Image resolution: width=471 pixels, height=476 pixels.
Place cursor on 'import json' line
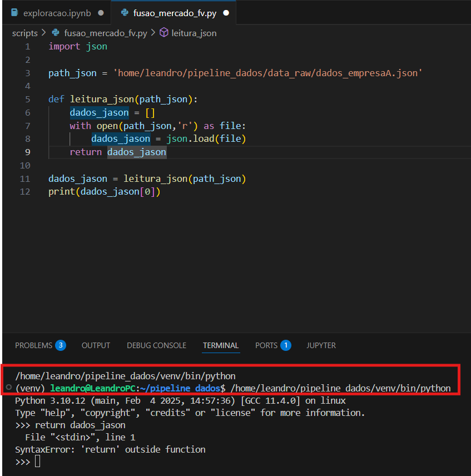(x=78, y=47)
